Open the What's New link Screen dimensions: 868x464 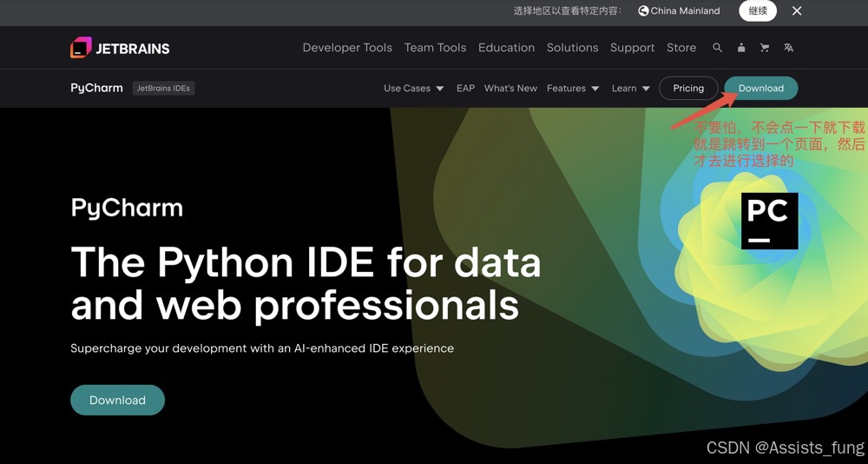(x=510, y=88)
